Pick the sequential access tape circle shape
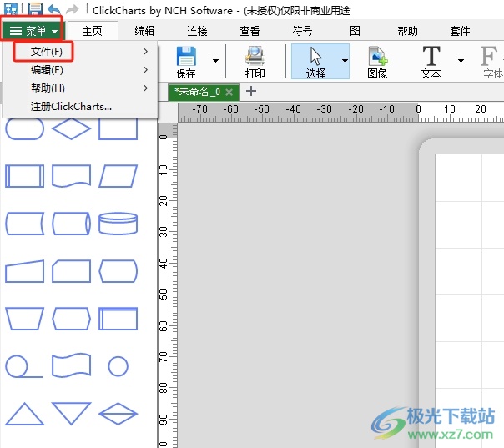Image resolution: width=504 pixels, height=448 pixels. click(24, 366)
